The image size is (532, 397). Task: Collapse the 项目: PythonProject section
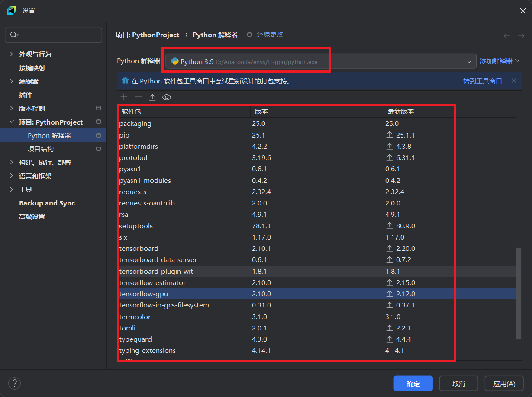point(12,122)
